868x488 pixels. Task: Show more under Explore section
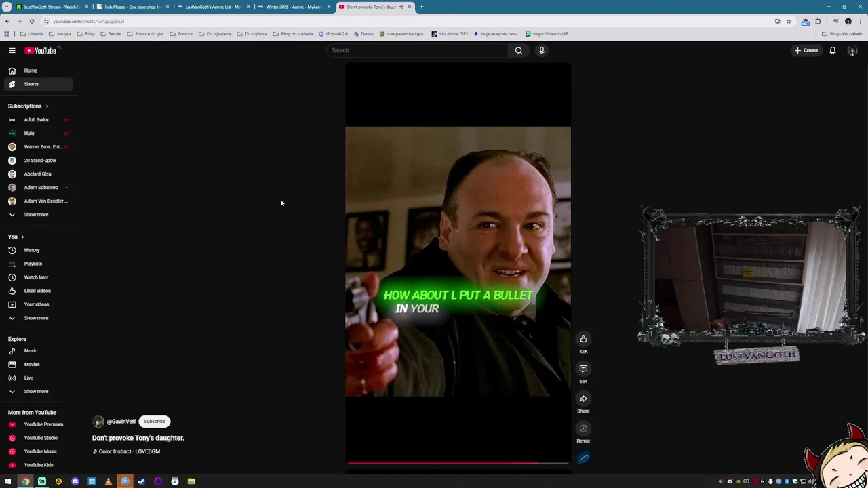click(37, 392)
